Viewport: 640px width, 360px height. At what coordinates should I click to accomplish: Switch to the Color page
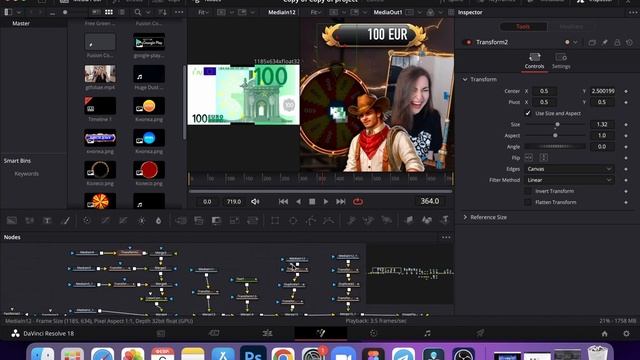(x=373, y=333)
